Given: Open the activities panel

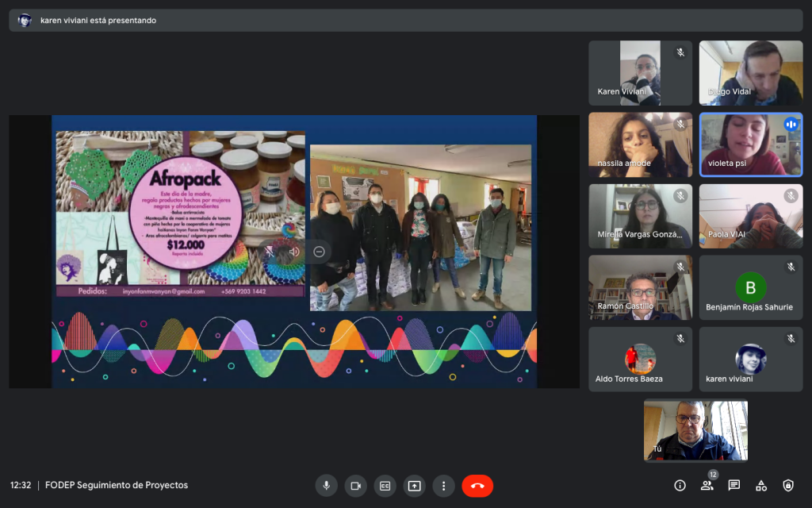Looking at the screenshot, I should [760, 486].
